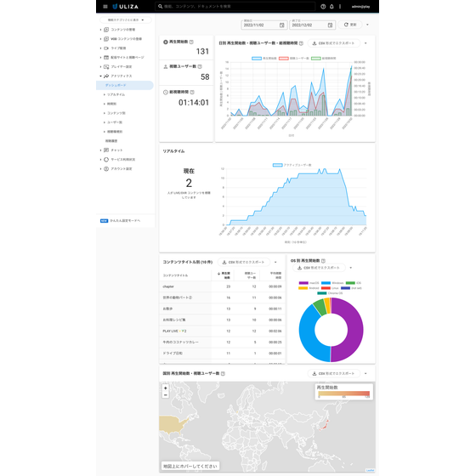Open the end date calendar picker icon
The width and height of the screenshot is (476, 476).
point(330,25)
